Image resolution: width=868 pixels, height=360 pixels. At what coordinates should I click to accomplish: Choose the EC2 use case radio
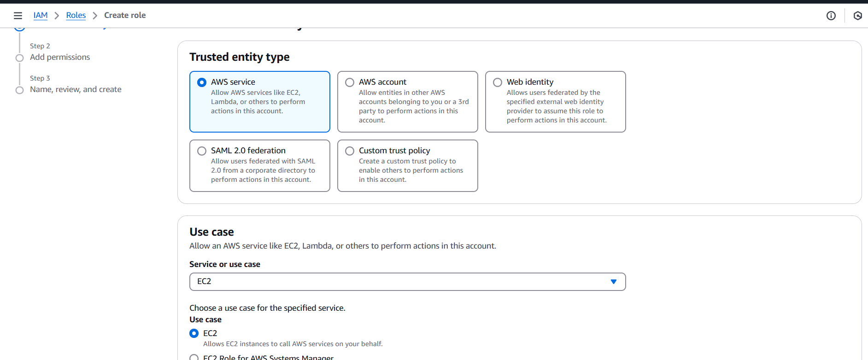(194, 333)
